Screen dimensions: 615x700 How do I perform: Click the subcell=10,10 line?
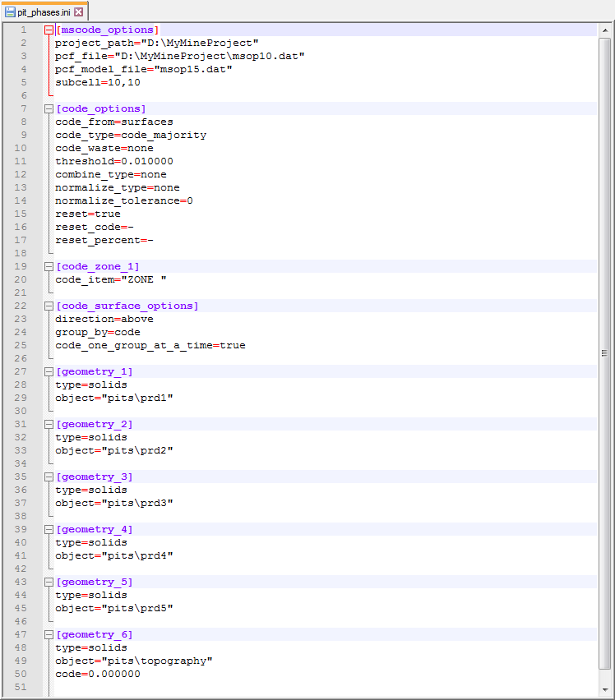coord(98,83)
